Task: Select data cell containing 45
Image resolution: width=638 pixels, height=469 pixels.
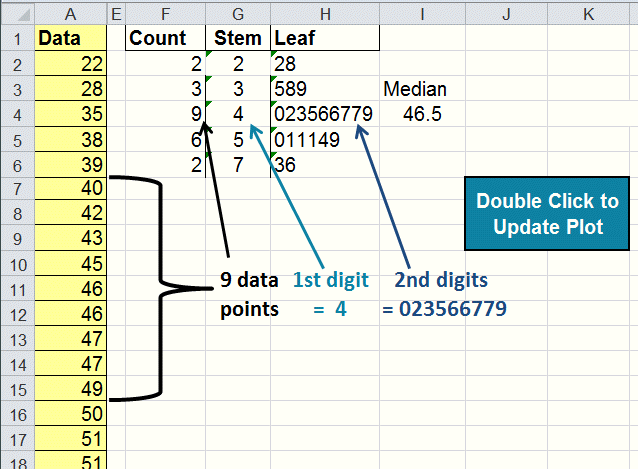Action: coord(71,263)
